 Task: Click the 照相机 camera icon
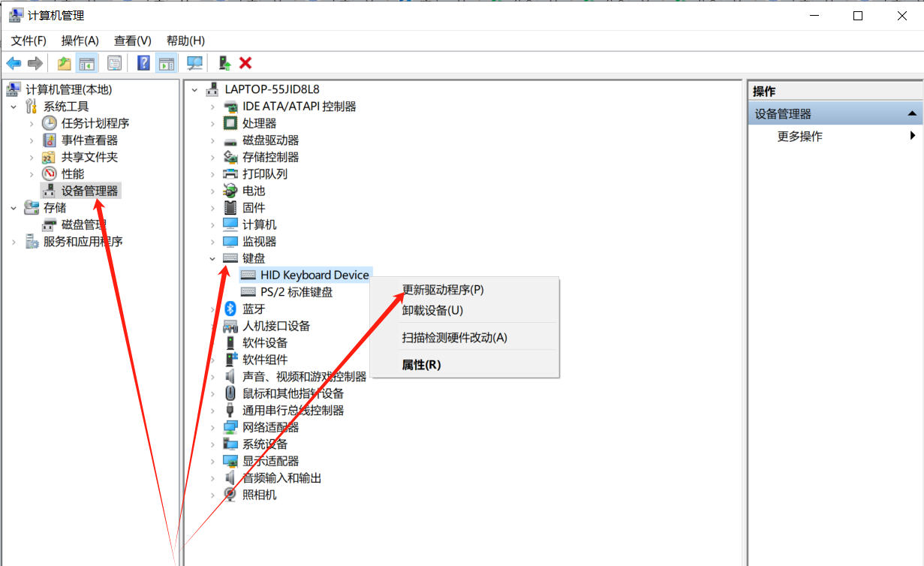230,495
